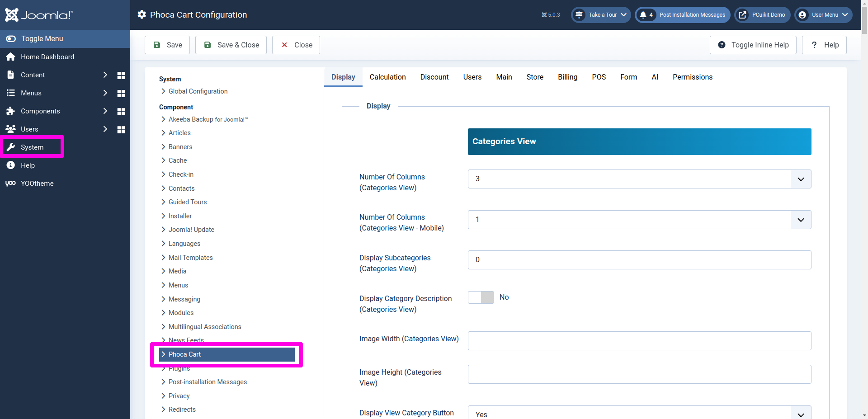Click the Content file icon in sidebar

pyautogui.click(x=11, y=75)
